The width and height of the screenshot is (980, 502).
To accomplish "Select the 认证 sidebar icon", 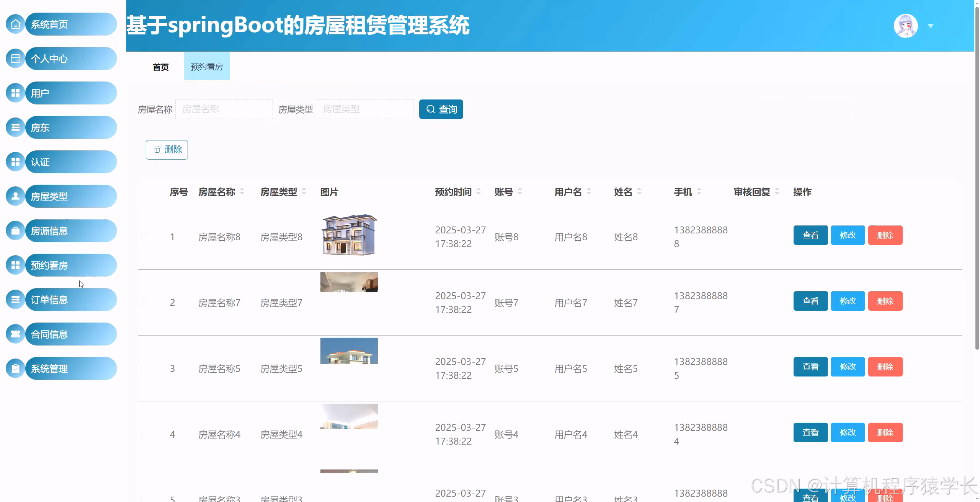I will (x=15, y=161).
